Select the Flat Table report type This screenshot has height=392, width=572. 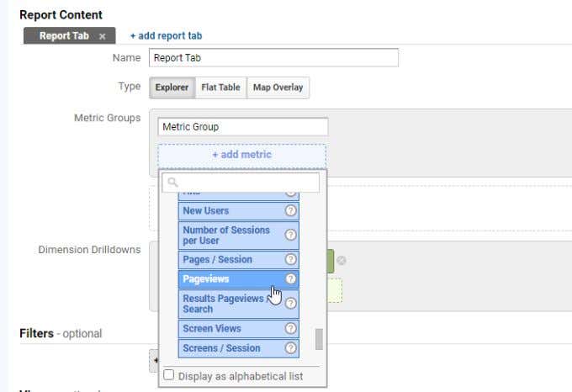point(220,87)
